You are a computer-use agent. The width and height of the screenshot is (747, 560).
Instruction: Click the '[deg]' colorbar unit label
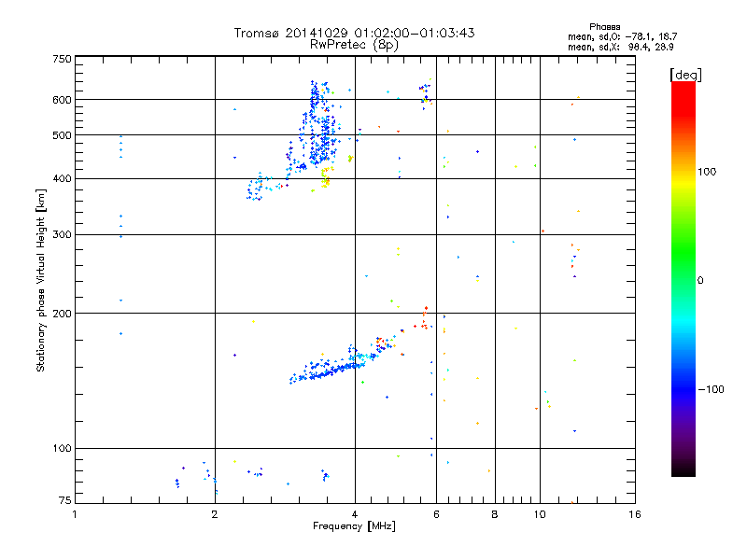point(685,75)
